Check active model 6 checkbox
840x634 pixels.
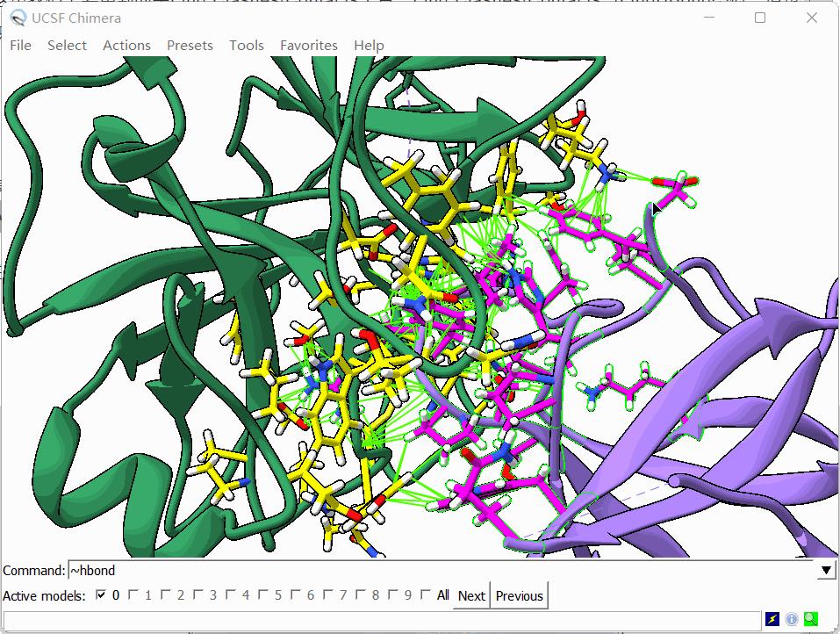[296, 594]
